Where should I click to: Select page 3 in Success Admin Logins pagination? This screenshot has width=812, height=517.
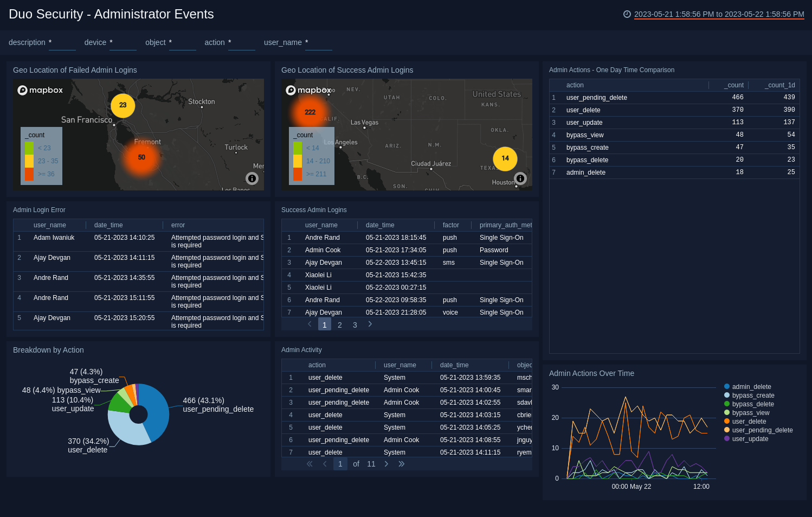tap(355, 324)
